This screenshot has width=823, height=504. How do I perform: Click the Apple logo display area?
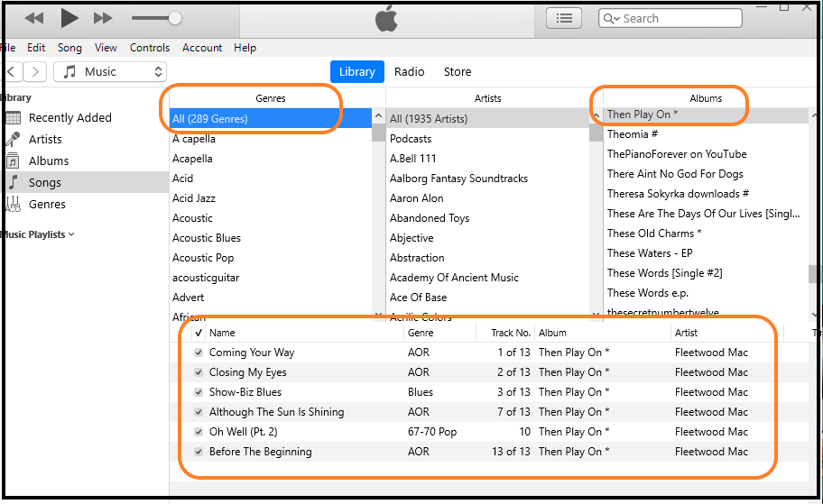click(387, 20)
